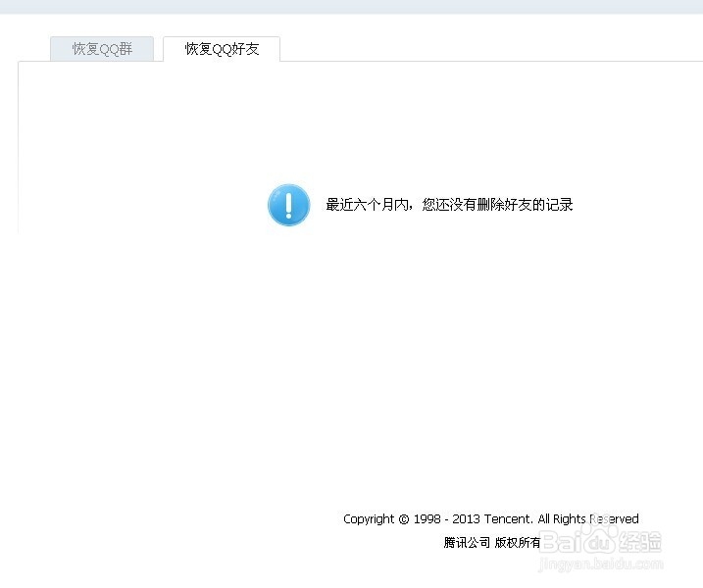The image size is (703, 588).
Task: Click the message 最近六个月内，您还没有删除好友的记录
Action: click(449, 205)
